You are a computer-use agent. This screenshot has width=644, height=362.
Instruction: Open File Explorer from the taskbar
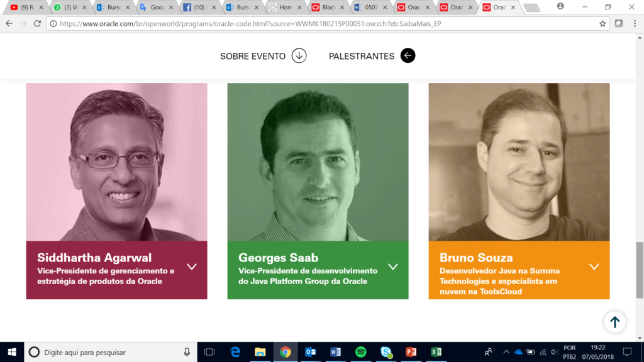260,352
